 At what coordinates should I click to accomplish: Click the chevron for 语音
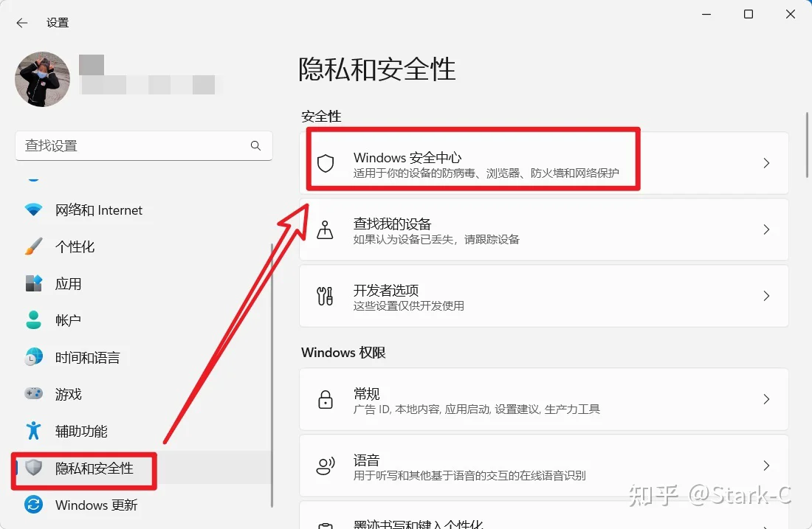766,466
